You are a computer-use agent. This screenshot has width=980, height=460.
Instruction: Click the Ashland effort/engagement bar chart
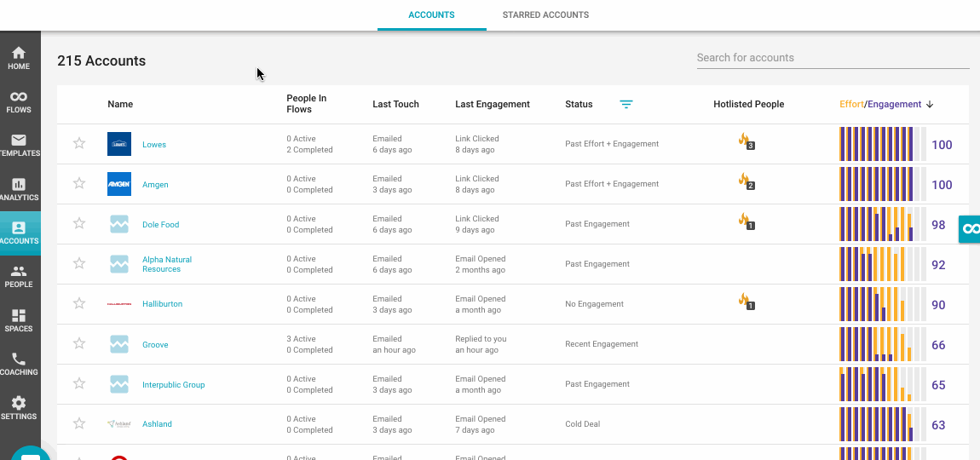(x=883, y=423)
